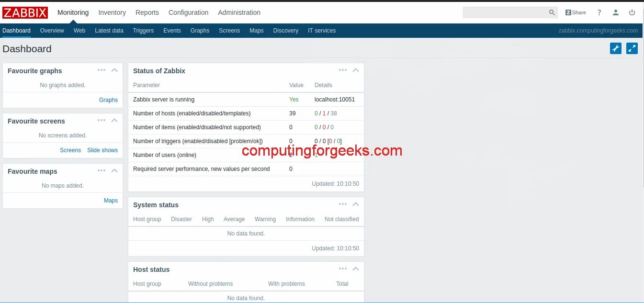Open Zabbix Share link
Viewport: 644px width, 303px height.
576,13
